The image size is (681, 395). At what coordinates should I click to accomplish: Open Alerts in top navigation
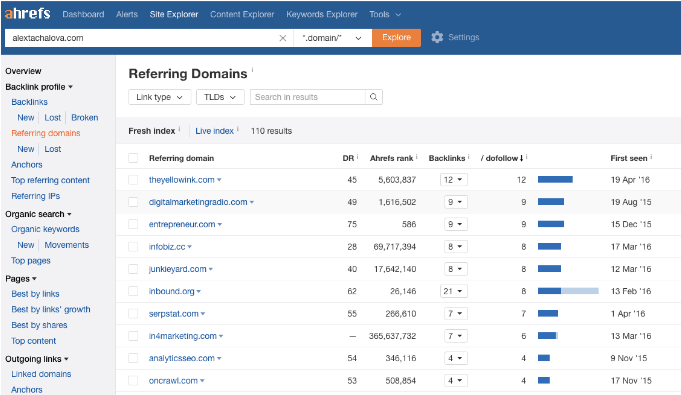point(127,14)
